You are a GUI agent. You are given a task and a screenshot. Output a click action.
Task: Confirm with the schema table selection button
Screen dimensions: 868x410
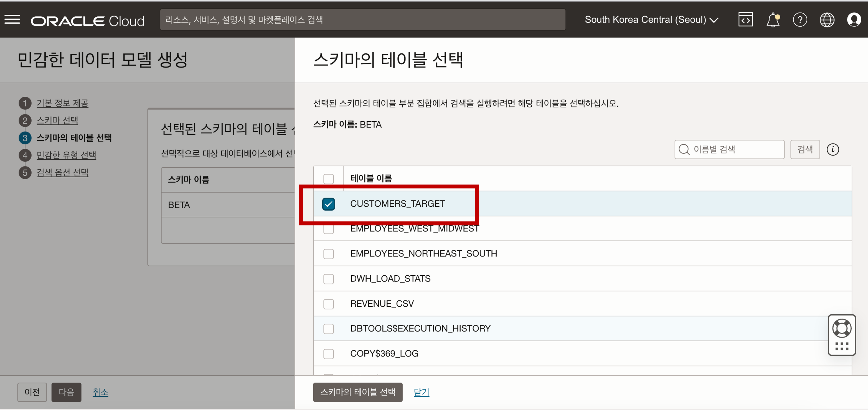pyautogui.click(x=357, y=392)
